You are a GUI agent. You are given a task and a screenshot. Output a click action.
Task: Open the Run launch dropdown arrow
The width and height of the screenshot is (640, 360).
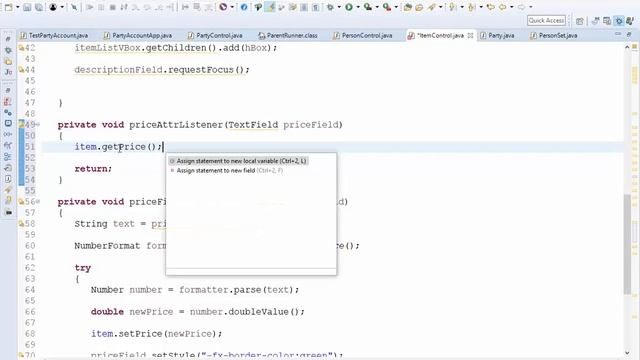pos(358,7)
